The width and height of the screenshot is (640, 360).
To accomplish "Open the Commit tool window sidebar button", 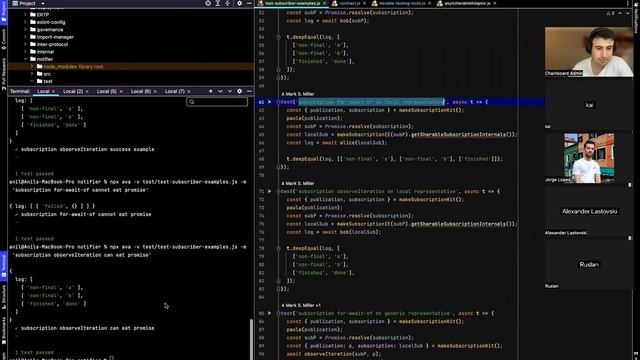I will (x=3, y=40).
